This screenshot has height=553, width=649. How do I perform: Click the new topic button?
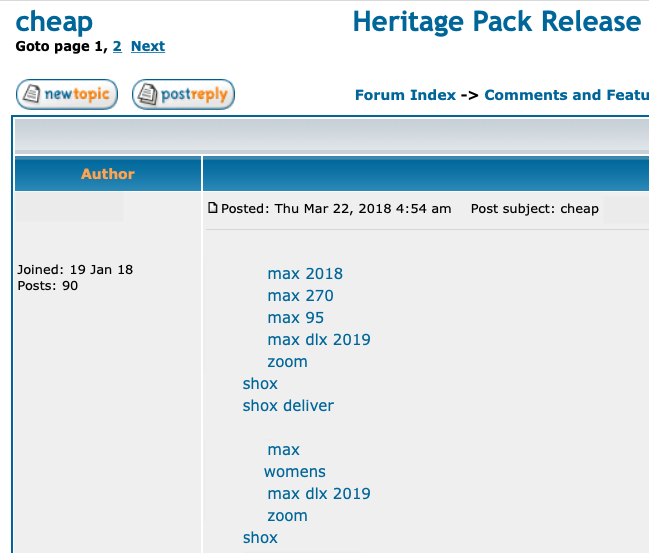point(67,95)
